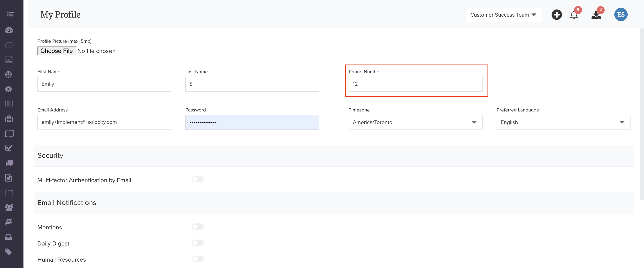Toggle Mentions email notifications
Viewport: 644px width, 268px height.
click(x=198, y=227)
